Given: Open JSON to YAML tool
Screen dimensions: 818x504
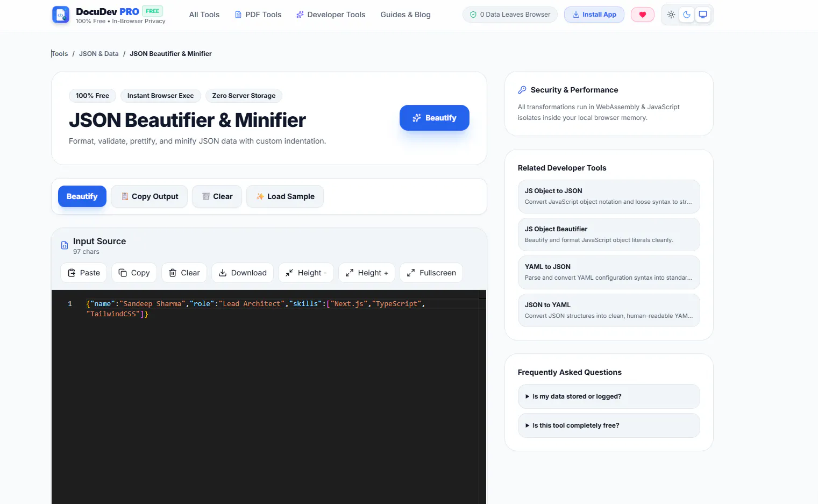Looking at the screenshot, I should [x=609, y=310].
